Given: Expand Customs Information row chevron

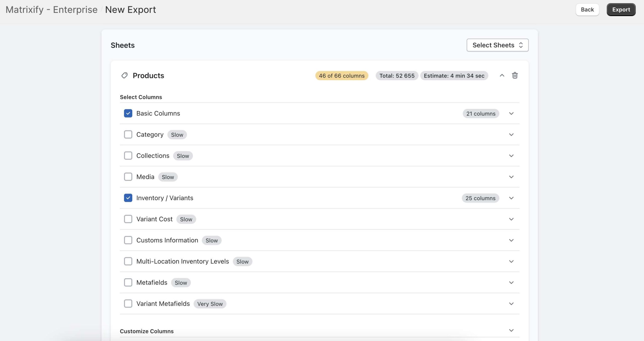Looking at the screenshot, I should point(511,240).
